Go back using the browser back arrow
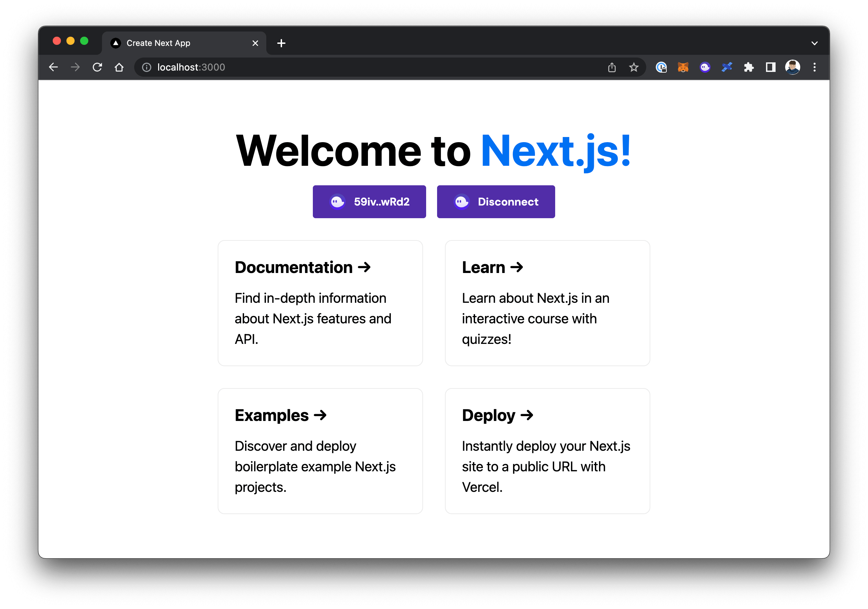 tap(53, 67)
